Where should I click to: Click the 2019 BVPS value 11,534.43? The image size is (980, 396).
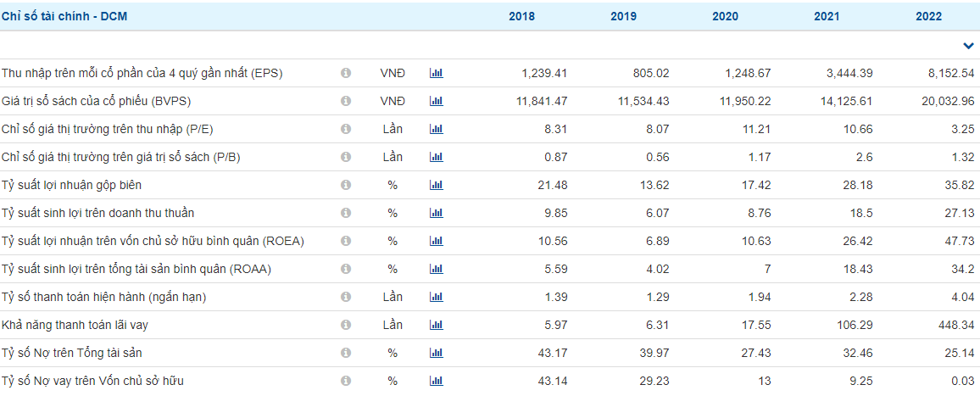(643, 101)
